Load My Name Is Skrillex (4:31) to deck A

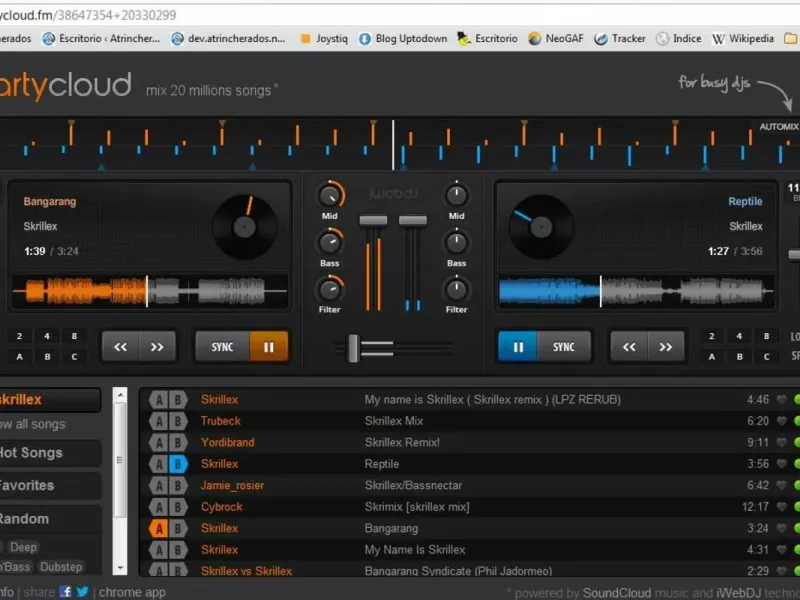click(159, 550)
